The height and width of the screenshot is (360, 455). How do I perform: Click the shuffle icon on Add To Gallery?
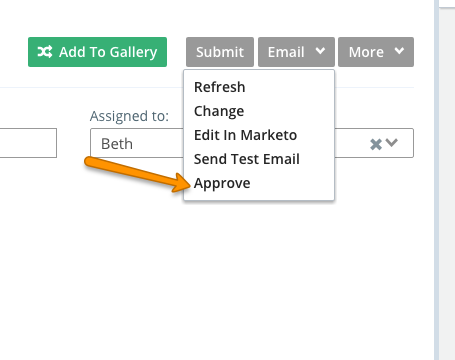(x=45, y=52)
